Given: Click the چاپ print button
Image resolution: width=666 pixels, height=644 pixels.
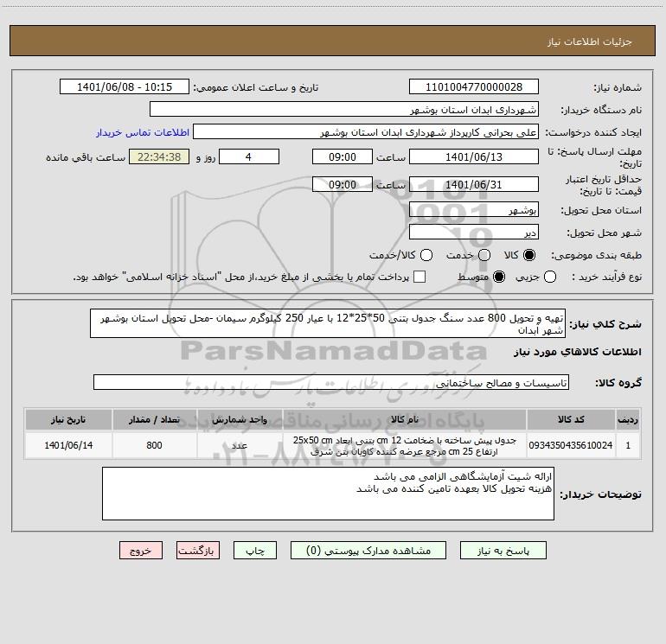Looking at the screenshot, I should (255, 551).
